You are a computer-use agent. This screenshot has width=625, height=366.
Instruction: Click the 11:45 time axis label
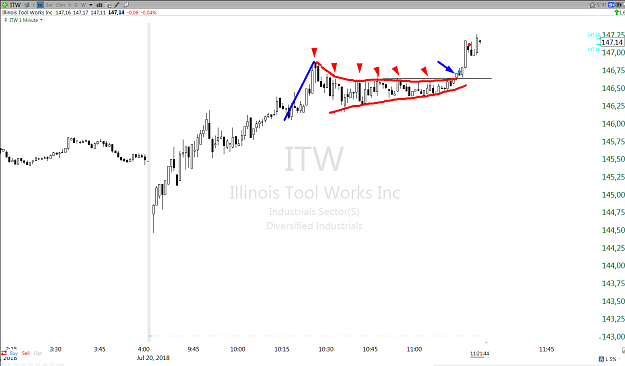point(546,349)
